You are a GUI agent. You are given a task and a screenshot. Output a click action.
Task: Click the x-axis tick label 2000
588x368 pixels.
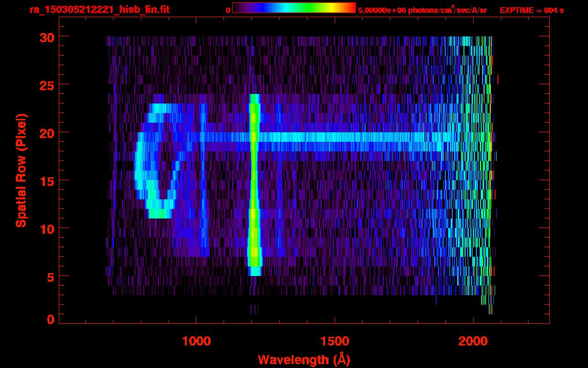[473, 342]
